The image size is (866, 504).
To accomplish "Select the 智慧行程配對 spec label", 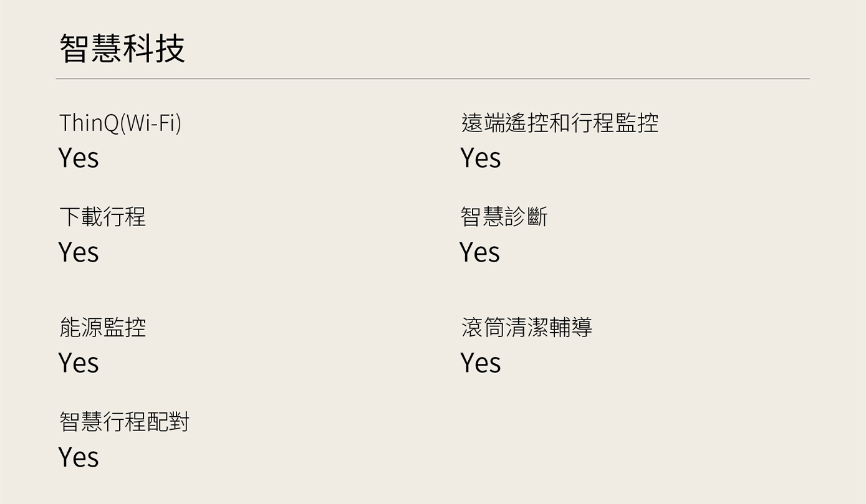I will point(124,422).
